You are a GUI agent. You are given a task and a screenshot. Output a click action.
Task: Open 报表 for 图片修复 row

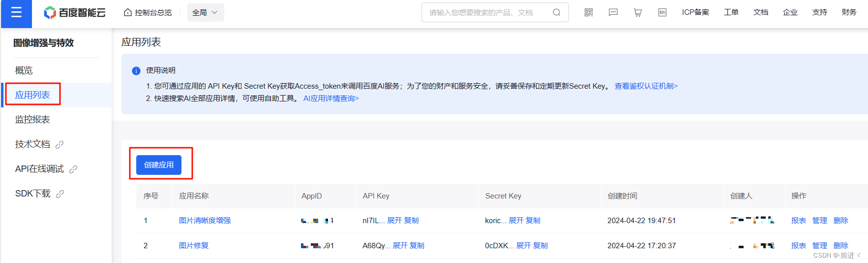click(799, 246)
